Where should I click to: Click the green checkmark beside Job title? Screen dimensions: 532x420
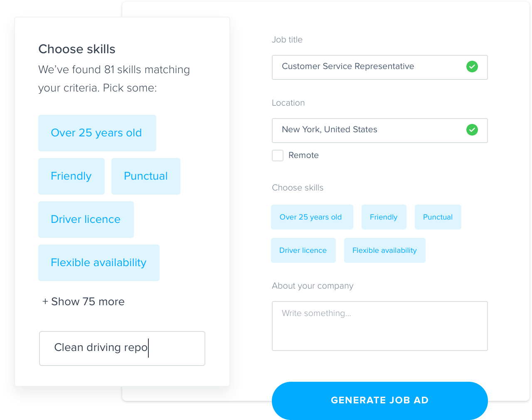(x=472, y=67)
